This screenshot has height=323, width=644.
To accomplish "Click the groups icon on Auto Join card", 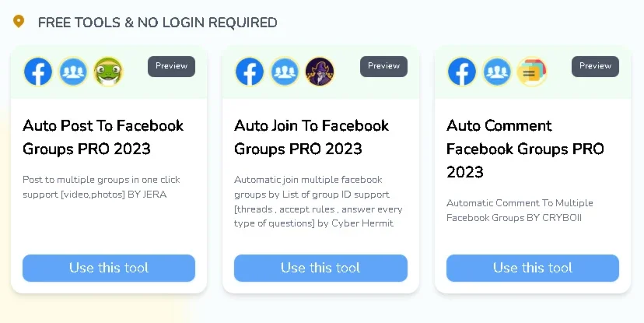I will coord(285,72).
